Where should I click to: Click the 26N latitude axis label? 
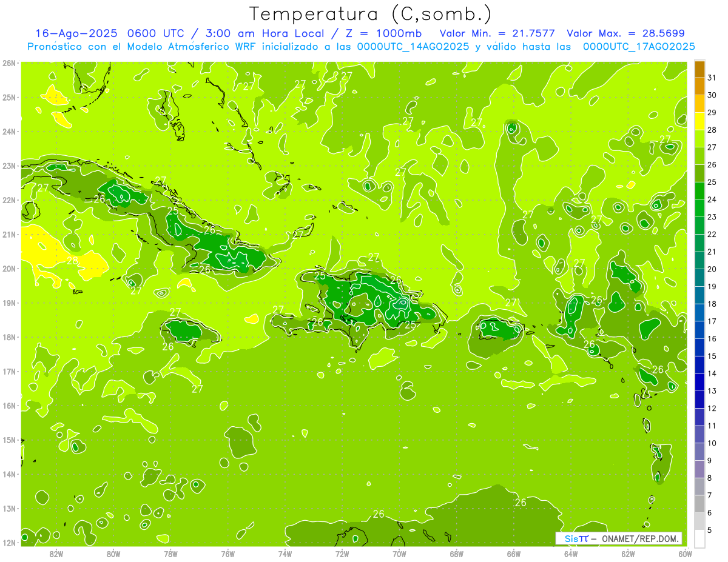(9, 62)
